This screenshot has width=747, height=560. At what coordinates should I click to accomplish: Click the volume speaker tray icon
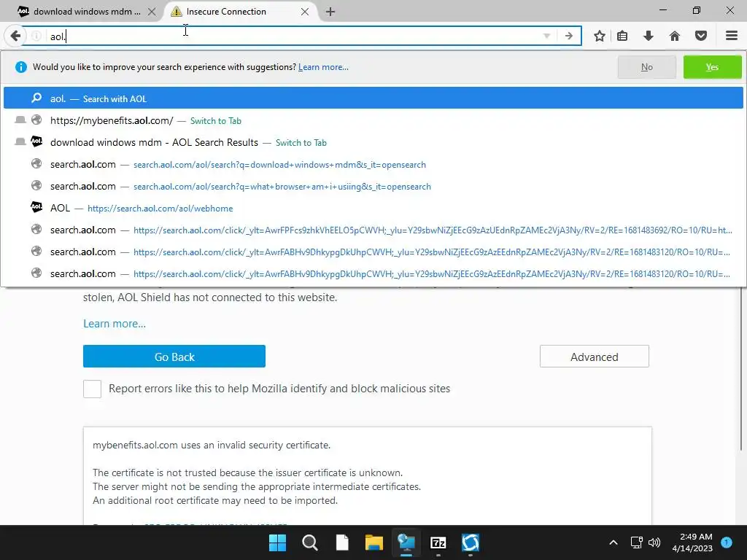654,542
